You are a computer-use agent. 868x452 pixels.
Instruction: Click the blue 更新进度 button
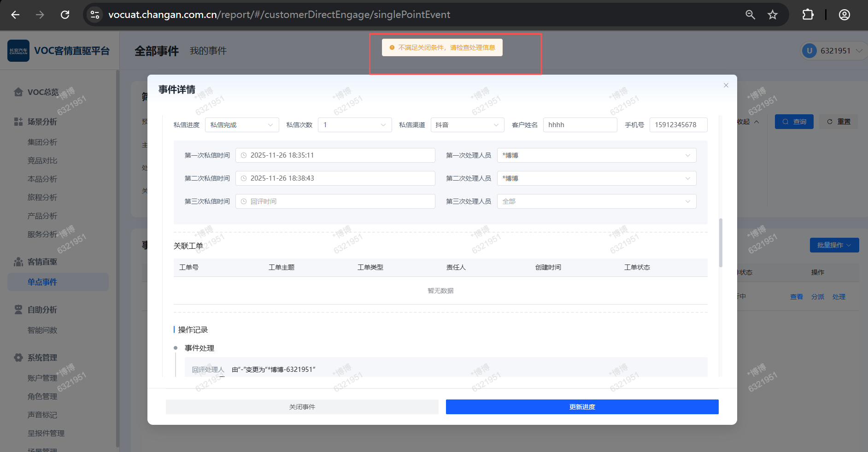(582, 407)
